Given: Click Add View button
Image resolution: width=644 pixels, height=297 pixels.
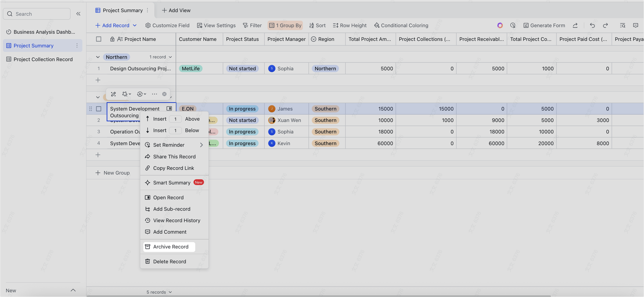Looking at the screenshot, I should pyautogui.click(x=176, y=10).
